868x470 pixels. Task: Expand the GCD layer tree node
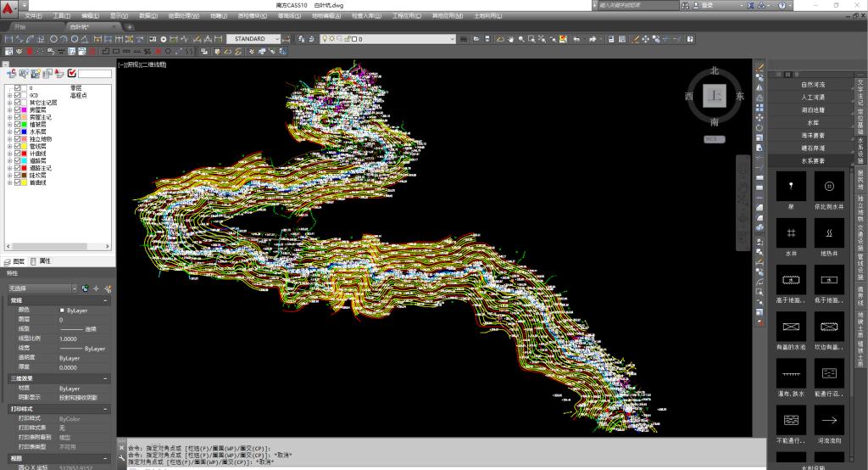click(x=9, y=95)
